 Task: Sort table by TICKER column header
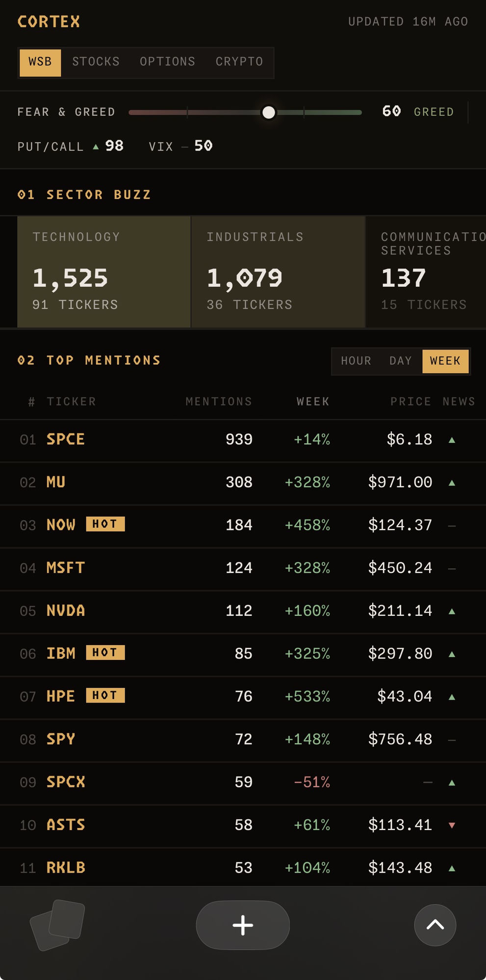[x=72, y=402]
